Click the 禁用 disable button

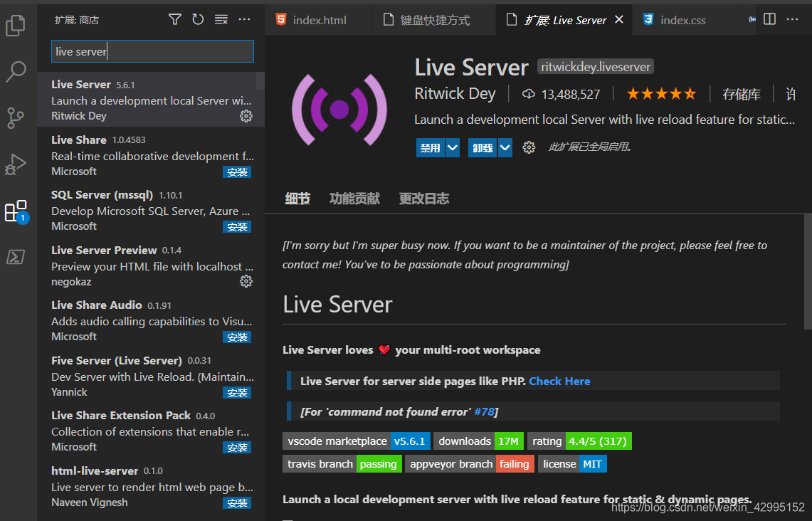(430, 147)
